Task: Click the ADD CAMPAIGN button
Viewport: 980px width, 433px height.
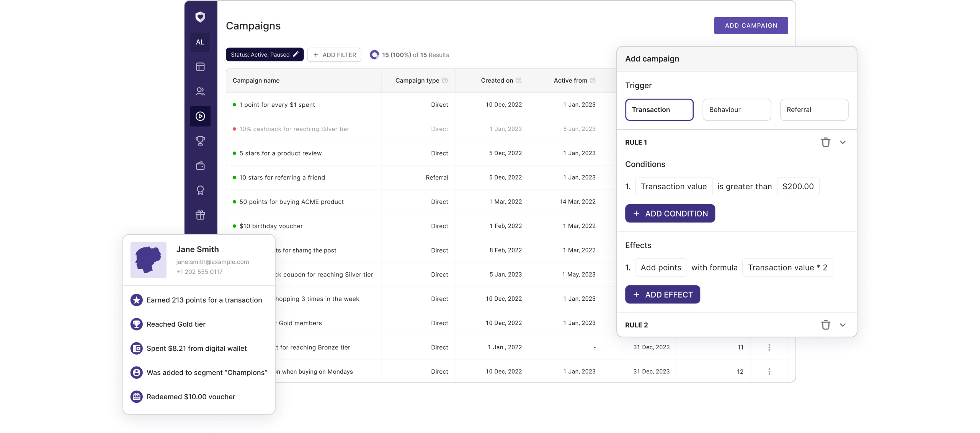Action: [751, 25]
